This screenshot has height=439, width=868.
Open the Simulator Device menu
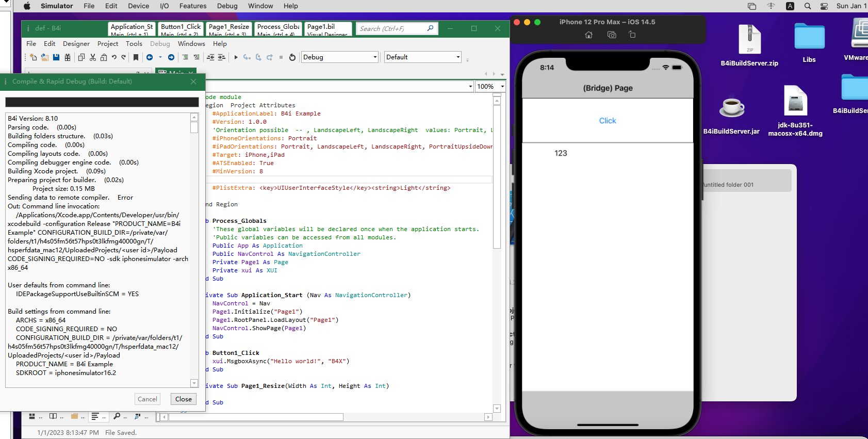pyautogui.click(x=138, y=6)
